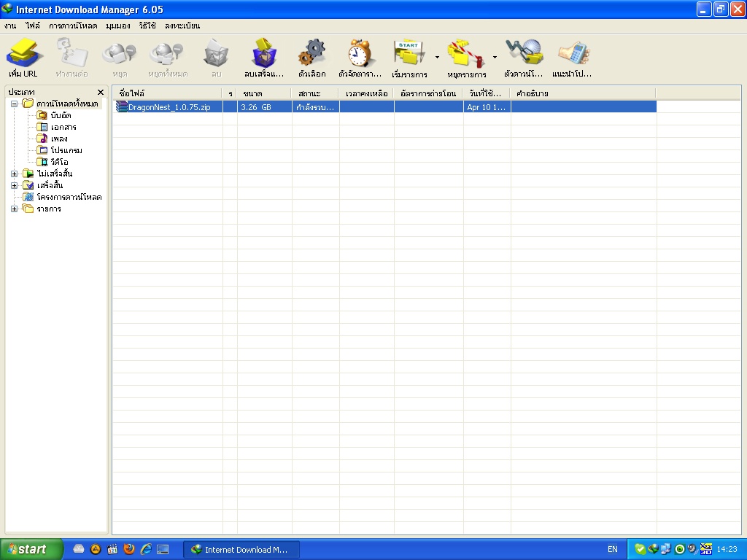Screen dimensions: 747x560
Task: Collapse the ดาวน์โหลดทั้งหมด tree node
Action: point(15,104)
